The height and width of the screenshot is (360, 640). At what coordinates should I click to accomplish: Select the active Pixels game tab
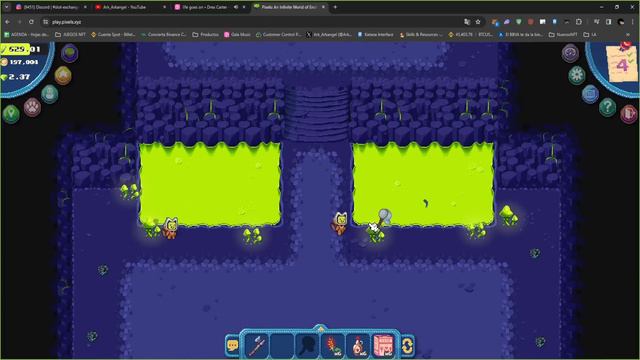pyautogui.click(x=288, y=7)
